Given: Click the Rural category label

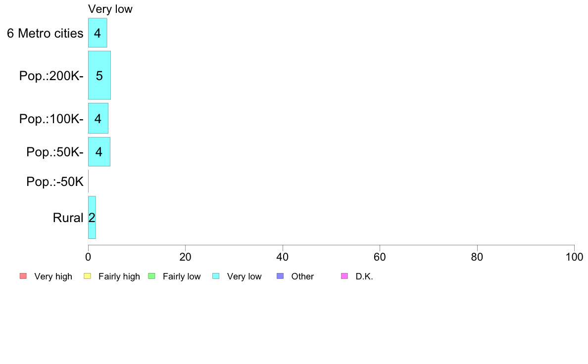Looking at the screenshot, I should (68, 218).
